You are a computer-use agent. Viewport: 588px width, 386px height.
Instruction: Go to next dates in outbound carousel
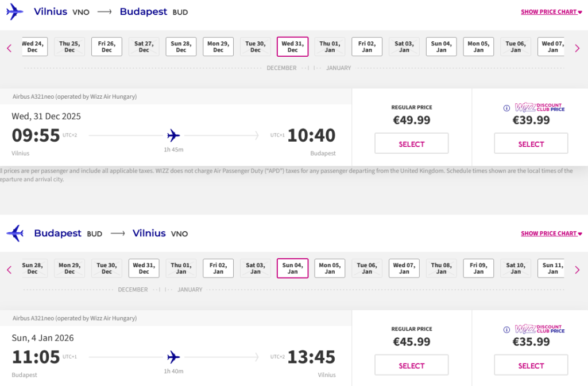577,48
